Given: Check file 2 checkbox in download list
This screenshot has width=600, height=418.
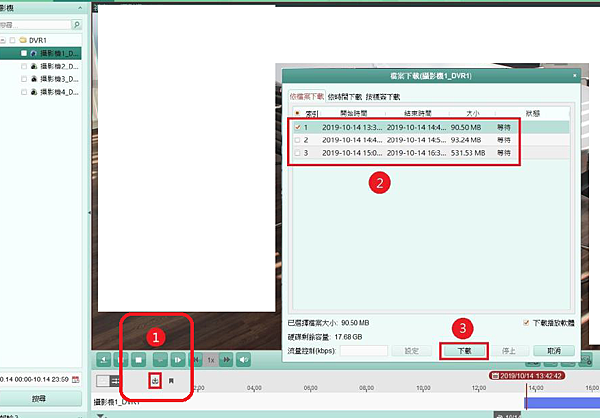Looking at the screenshot, I should pos(298,140).
